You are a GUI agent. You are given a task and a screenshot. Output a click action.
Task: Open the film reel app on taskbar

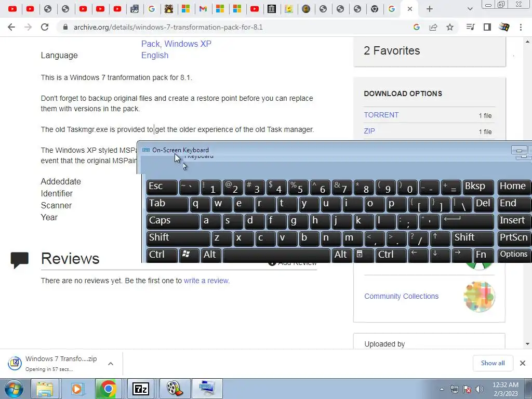click(174, 389)
